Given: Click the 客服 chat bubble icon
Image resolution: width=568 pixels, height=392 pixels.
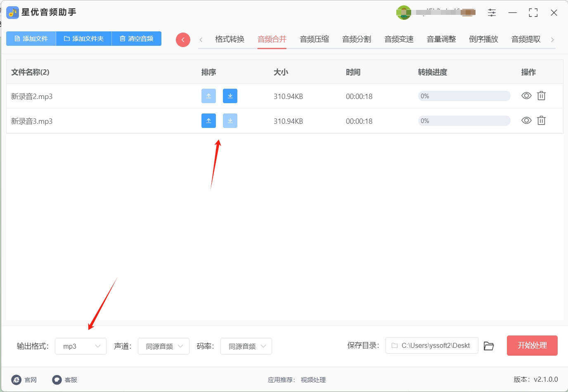Looking at the screenshot, I should pos(57,380).
